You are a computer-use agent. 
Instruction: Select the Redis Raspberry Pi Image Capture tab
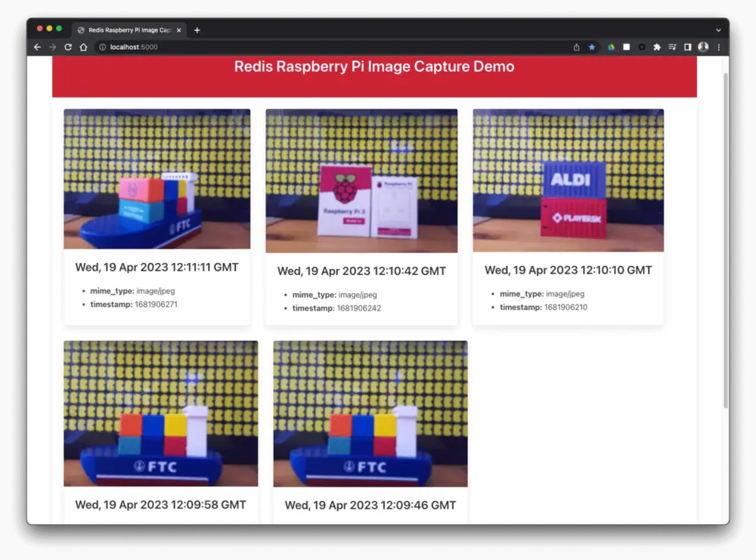point(125,30)
